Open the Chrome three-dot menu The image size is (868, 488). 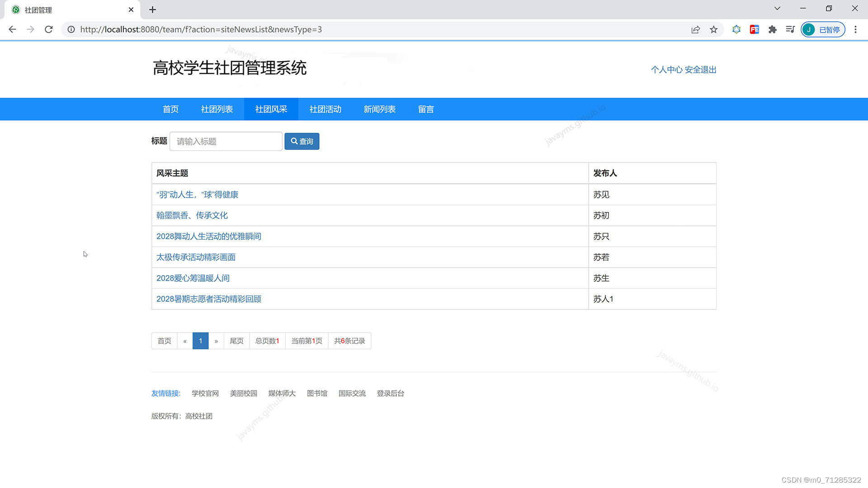click(855, 29)
